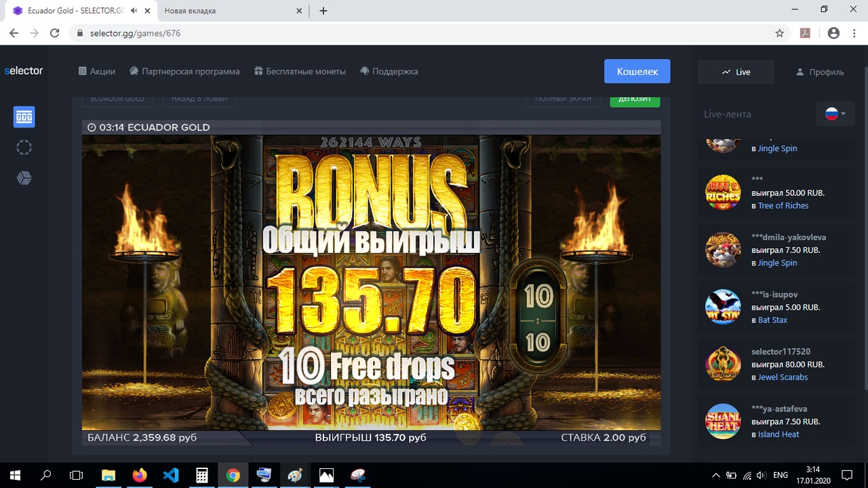The image size is (868, 488).
Task: Open the Акции menu item
Action: coord(97,71)
